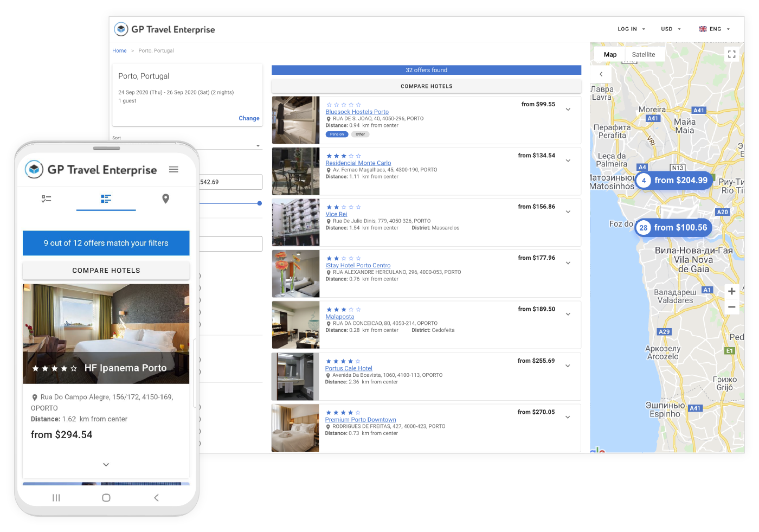Viewport: 759px width, 532px height.
Task: Click the desktop COMPARE HOTELS button
Action: (x=426, y=86)
